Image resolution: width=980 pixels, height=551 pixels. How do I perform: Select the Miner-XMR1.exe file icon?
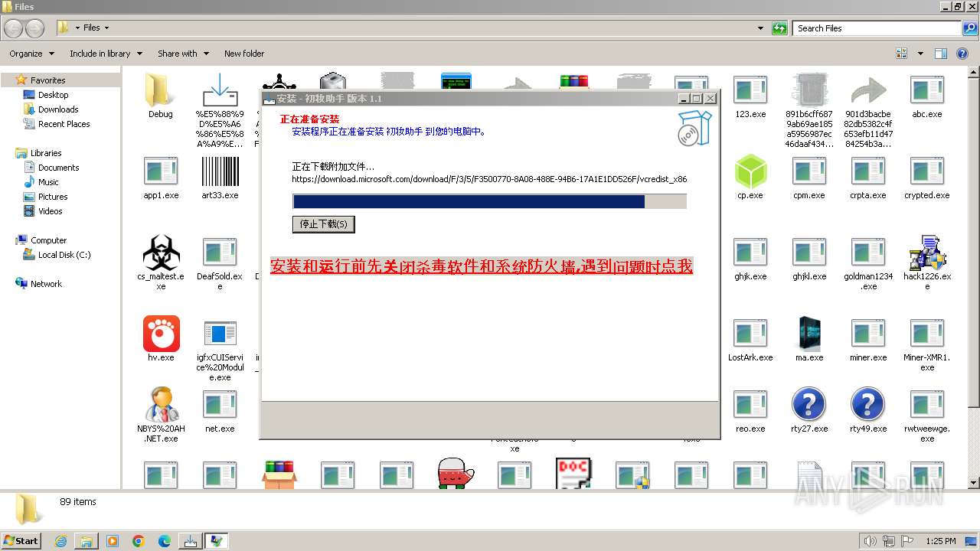[x=927, y=334]
